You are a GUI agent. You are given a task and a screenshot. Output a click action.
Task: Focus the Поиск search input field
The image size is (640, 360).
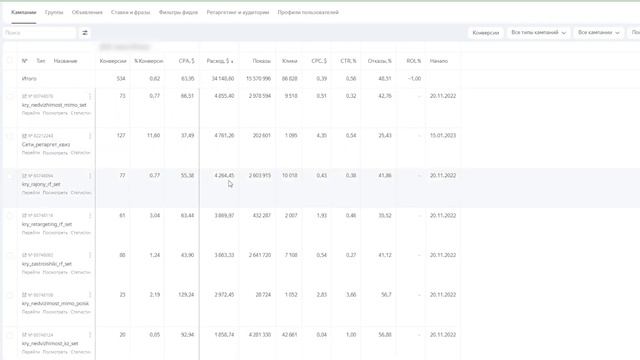click(x=39, y=33)
